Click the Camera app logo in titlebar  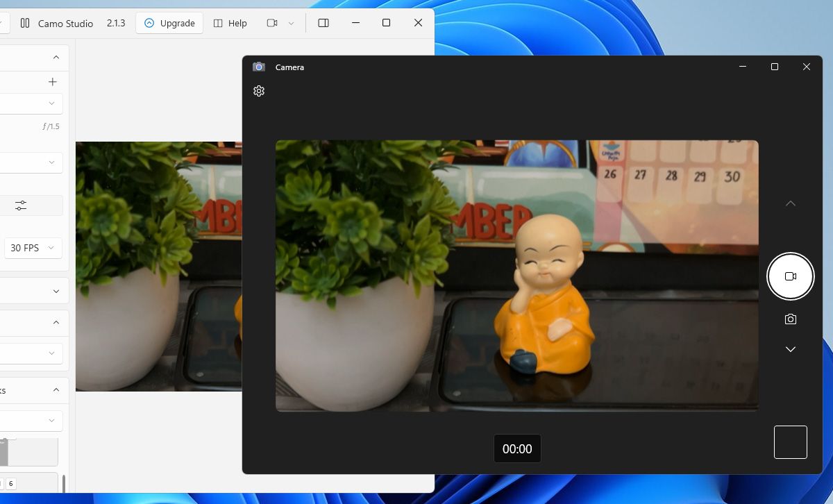pyautogui.click(x=259, y=67)
